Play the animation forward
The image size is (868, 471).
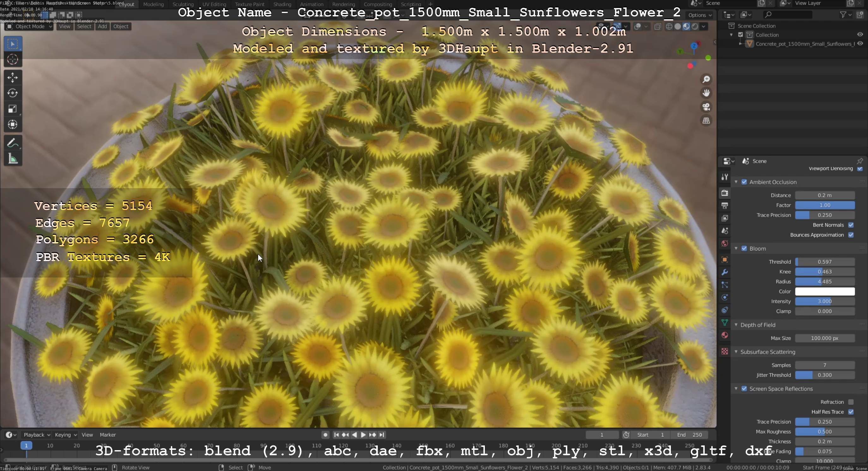[x=363, y=435]
